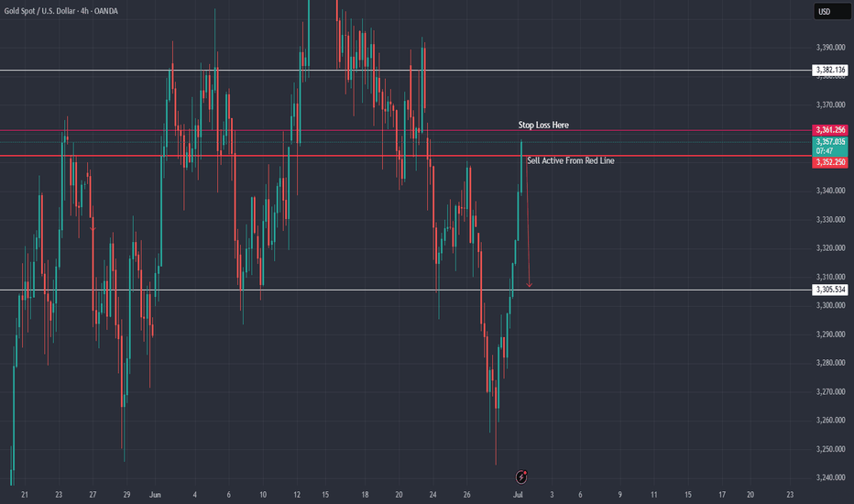Click the 18 date label on time axis
This screenshot has width=854, height=504.
point(365,495)
